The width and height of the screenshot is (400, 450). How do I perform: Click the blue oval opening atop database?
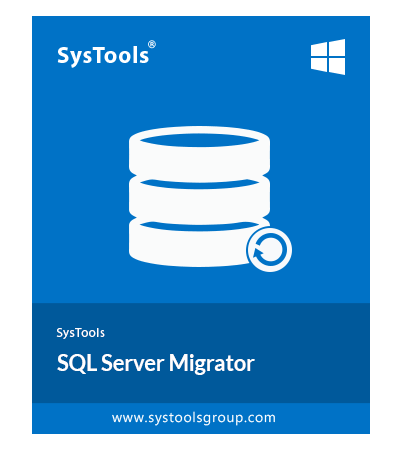click(199, 140)
